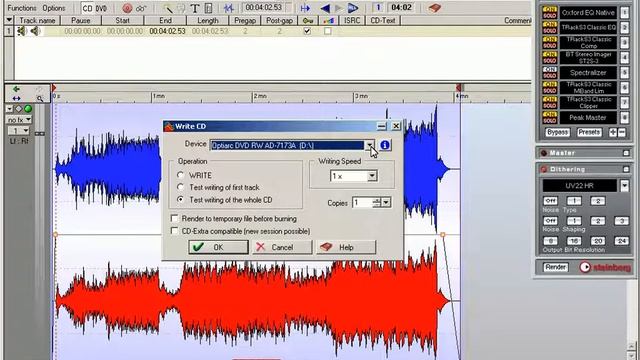Check the emphasis checkbox in track 1

[328, 31]
